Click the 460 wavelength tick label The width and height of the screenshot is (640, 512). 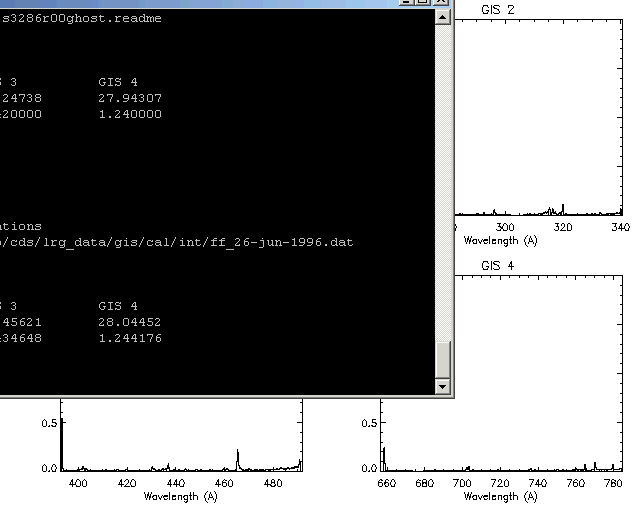224,483
